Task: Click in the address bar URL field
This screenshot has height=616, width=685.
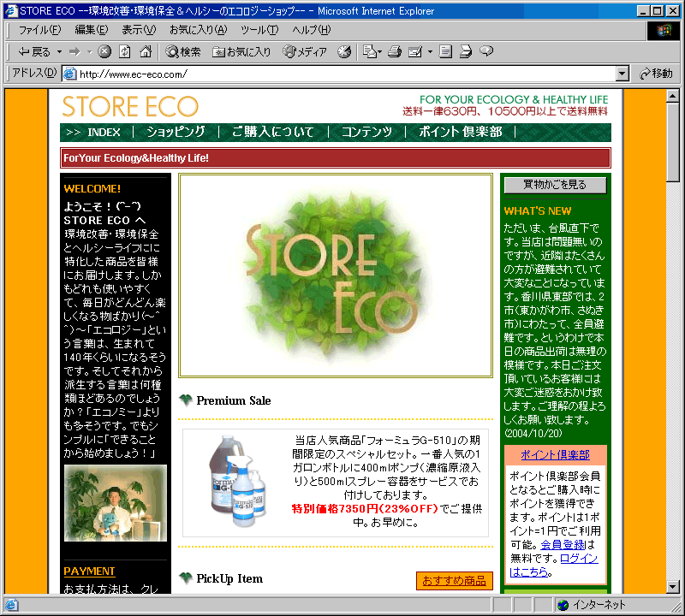Action: 345,74
